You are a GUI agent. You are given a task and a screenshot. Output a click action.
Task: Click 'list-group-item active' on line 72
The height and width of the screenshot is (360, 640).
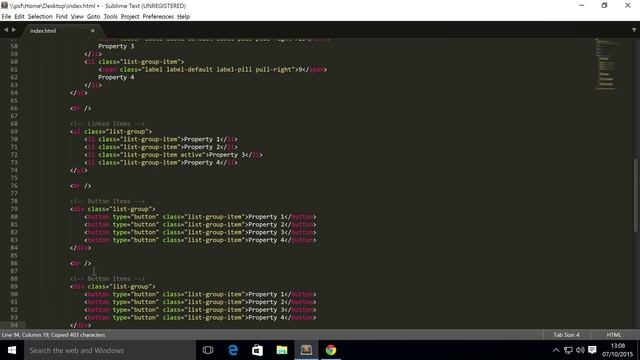(x=162, y=155)
